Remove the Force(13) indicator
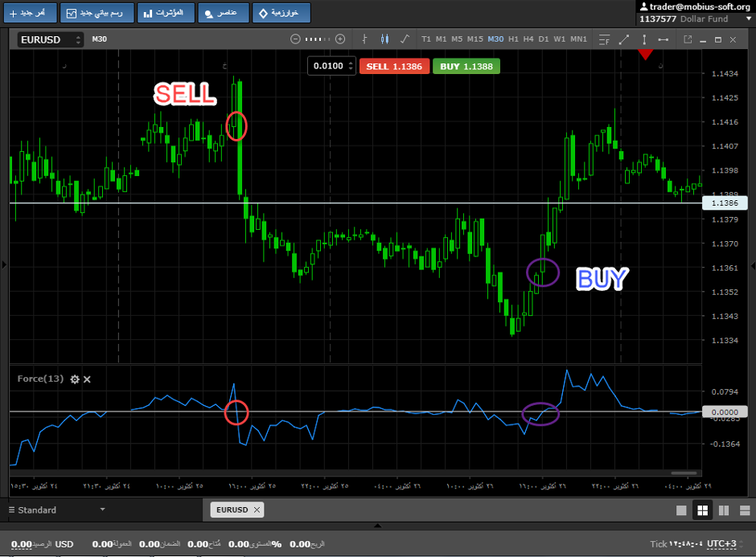Viewport: 756px width, 557px height. [88, 379]
